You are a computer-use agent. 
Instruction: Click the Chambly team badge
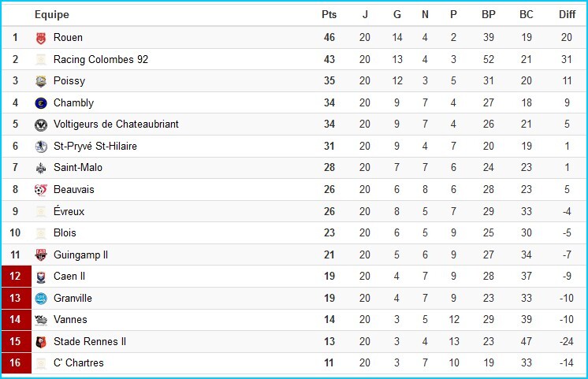(x=41, y=103)
